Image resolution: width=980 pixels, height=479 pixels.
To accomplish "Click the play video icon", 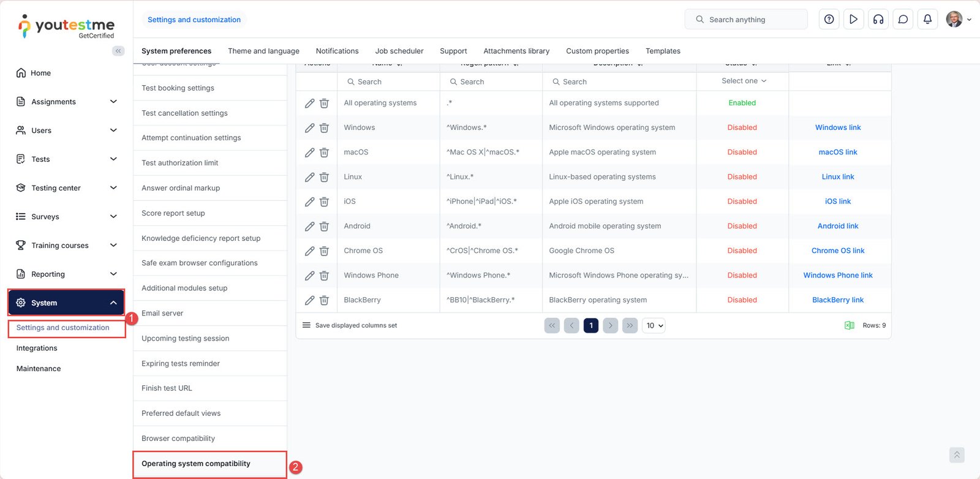I will coord(853,20).
